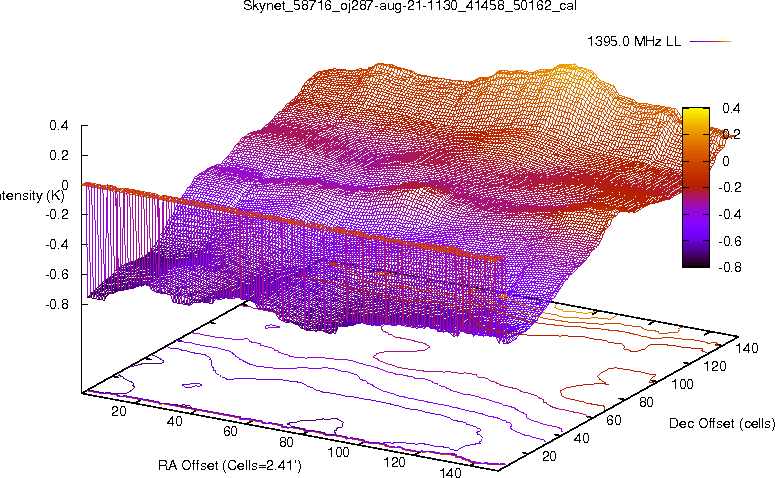
Task: Click the 20 tick on the Dec Offset axis
Action: [550, 456]
